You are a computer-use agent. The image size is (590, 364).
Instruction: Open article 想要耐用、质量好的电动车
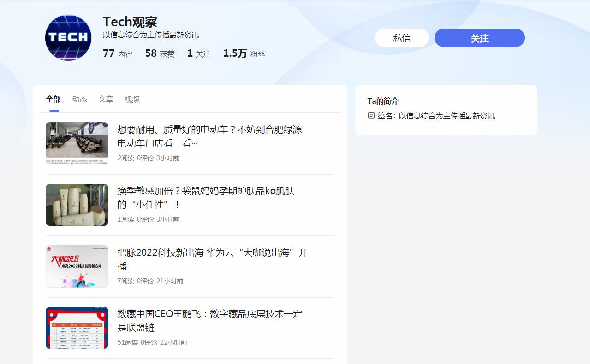pyautogui.click(x=210, y=136)
